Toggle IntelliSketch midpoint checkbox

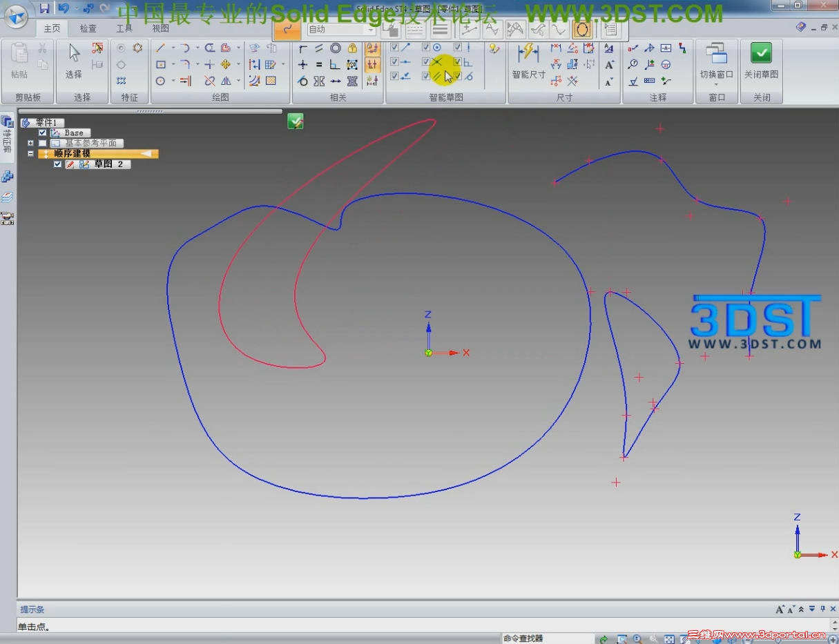click(x=394, y=62)
